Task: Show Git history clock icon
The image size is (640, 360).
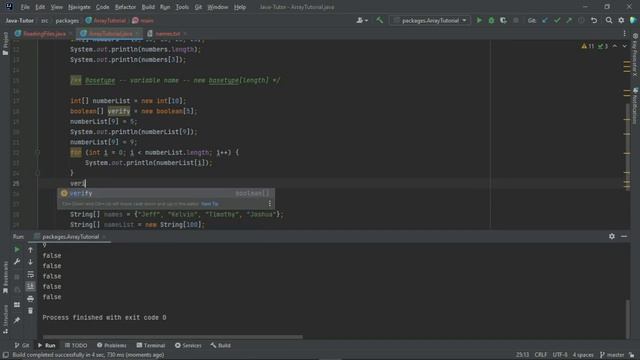Action: point(581,20)
